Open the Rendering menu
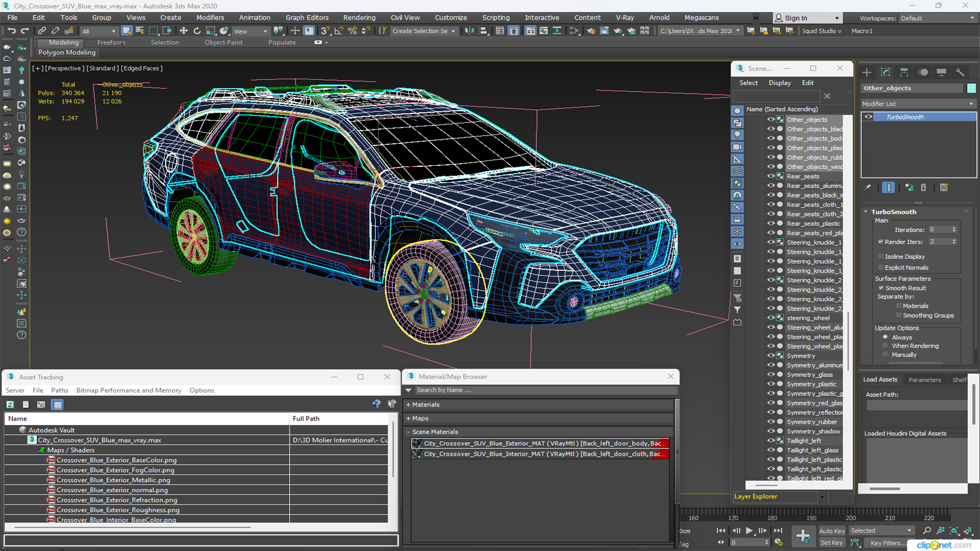This screenshot has height=551, width=980. (359, 17)
